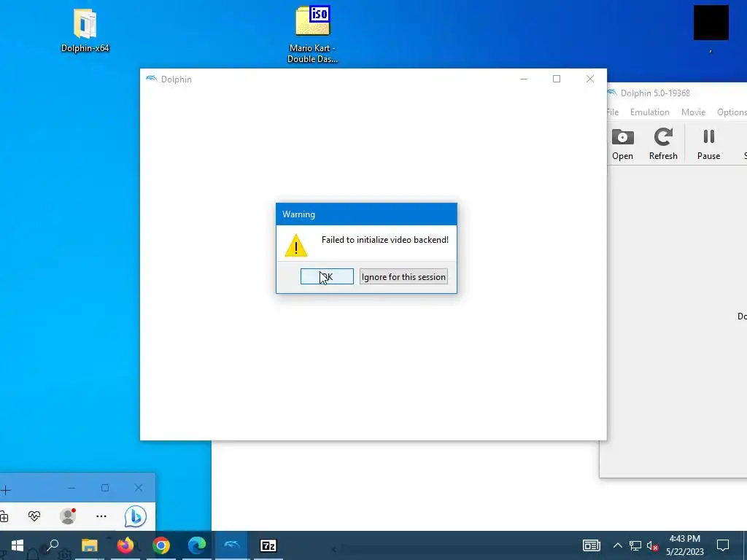Open taskbar Search

click(53, 545)
